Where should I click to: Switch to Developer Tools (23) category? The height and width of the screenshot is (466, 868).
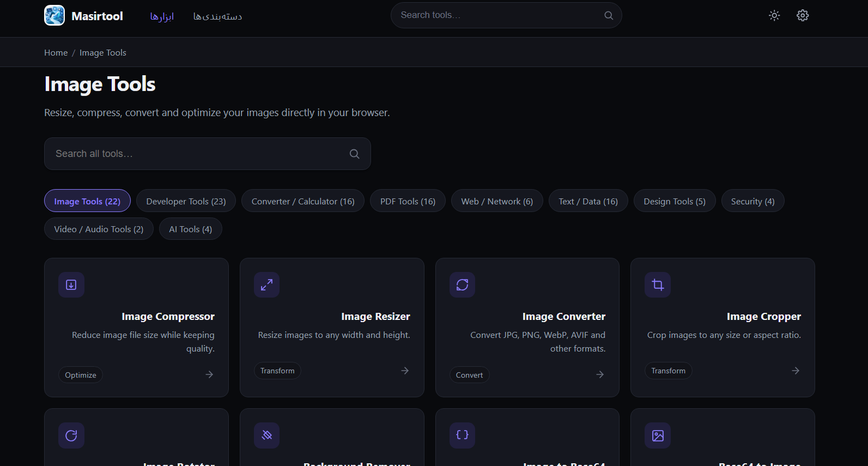click(186, 201)
